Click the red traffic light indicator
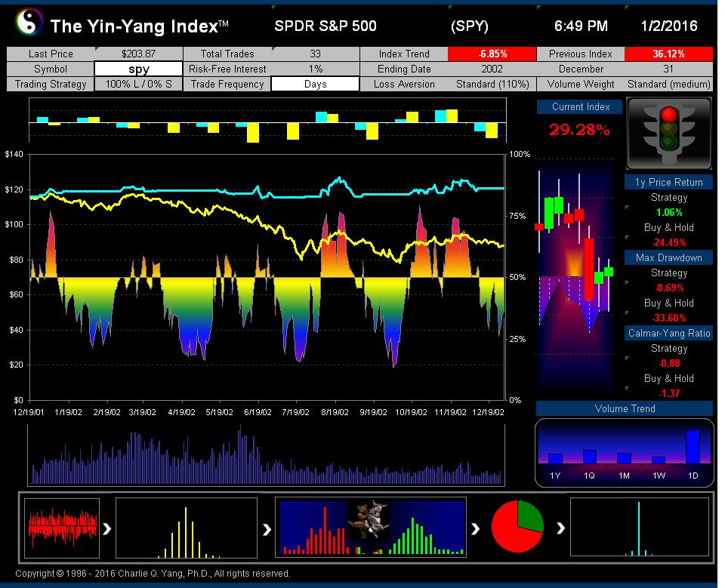Viewport: 725px width, 588px height. pos(668,114)
